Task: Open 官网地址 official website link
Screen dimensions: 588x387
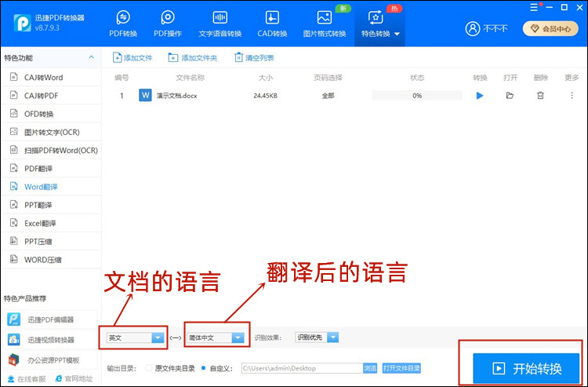Action: [74, 378]
